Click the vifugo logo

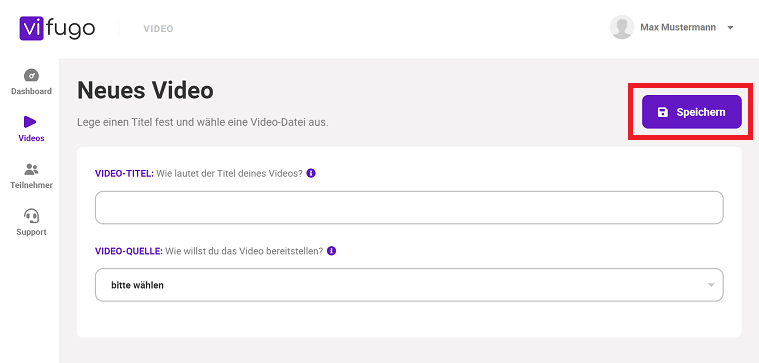(x=58, y=29)
